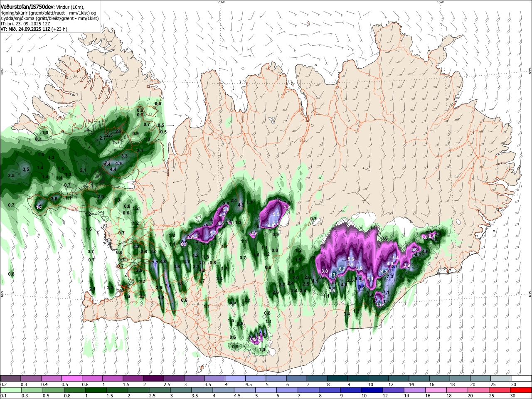Click the 15W longitude label at the top edge

pos(440,2)
